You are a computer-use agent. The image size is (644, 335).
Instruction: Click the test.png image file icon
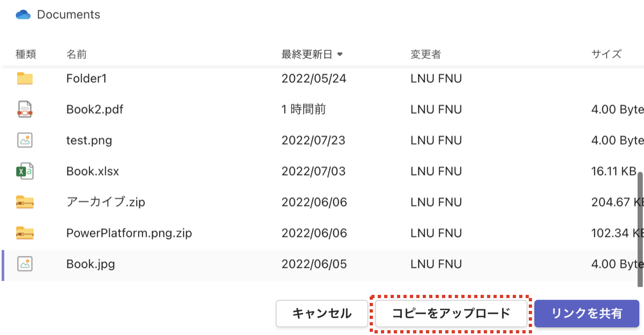click(x=25, y=140)
